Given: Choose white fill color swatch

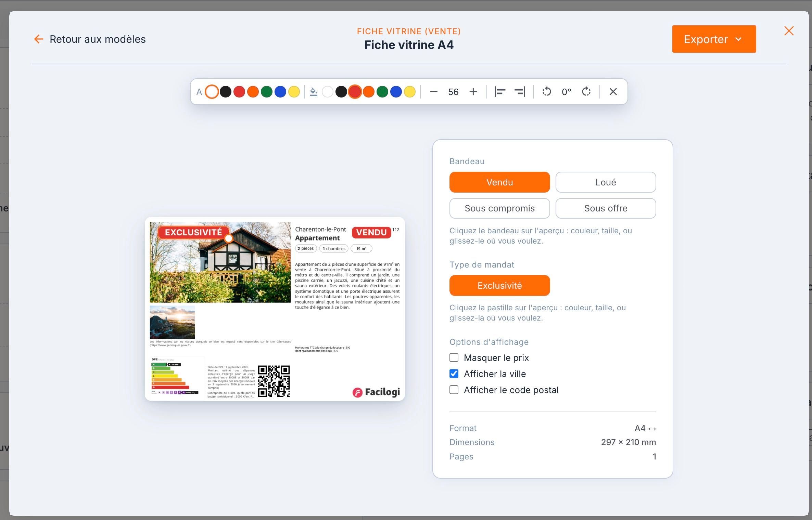Looking at the screenshot, I should point(328,92).
